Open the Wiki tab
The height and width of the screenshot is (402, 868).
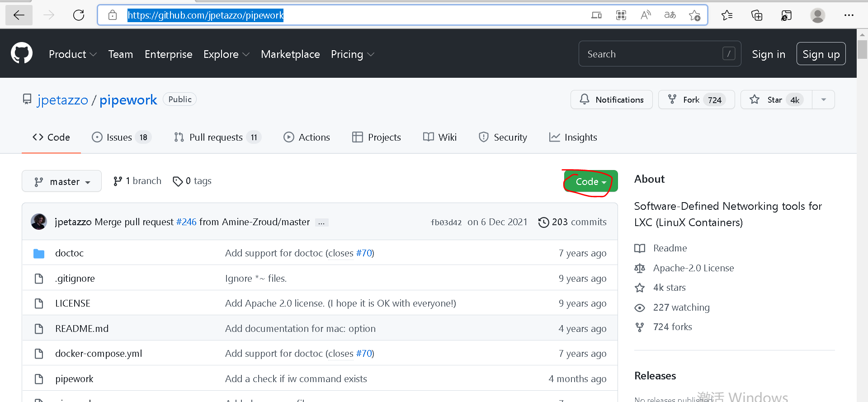pyautogui.click(x=440, y=137)
